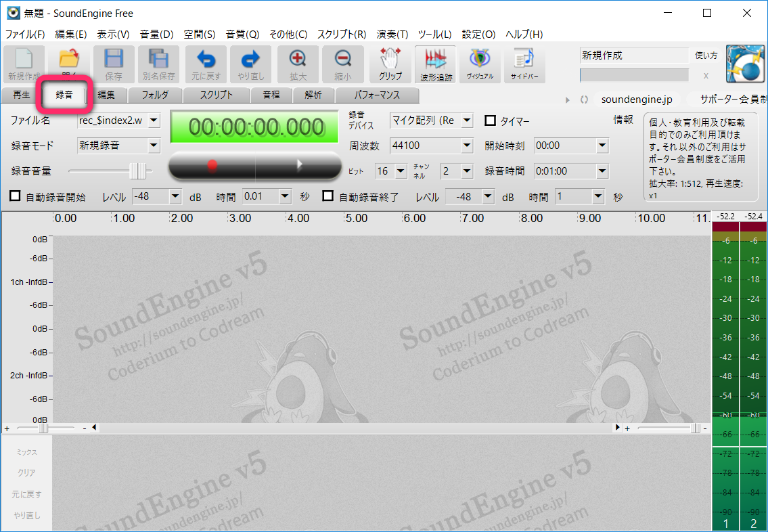Zoom in with the 拡大 icon
The height and width of the screenshot is (532, 768).
298,64
